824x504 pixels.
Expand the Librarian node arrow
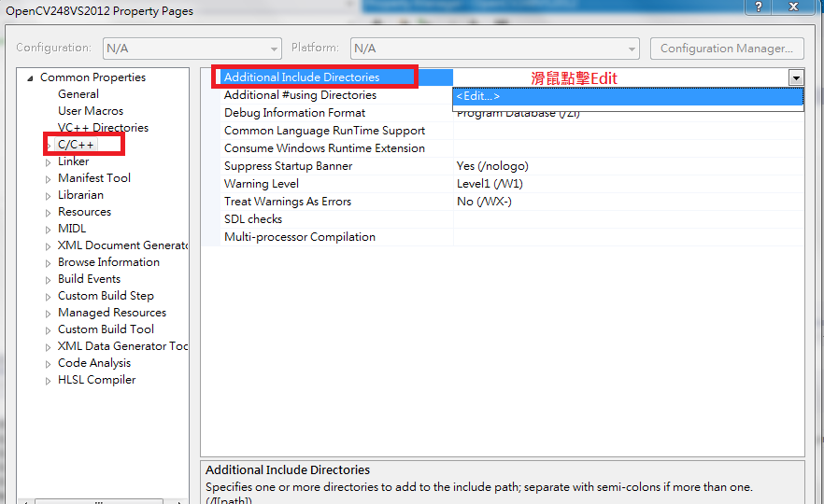(48, 196)
